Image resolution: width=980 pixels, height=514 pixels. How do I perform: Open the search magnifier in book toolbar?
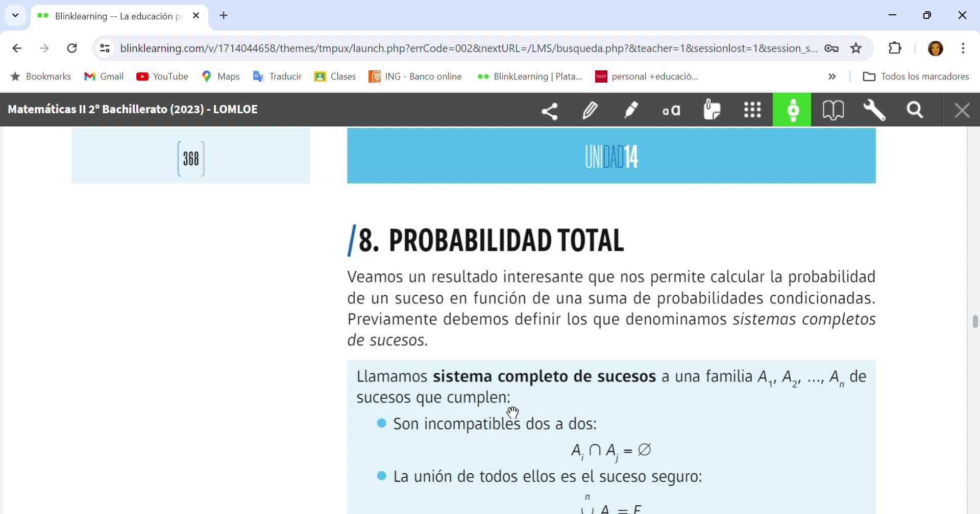[x=915, y=110]
